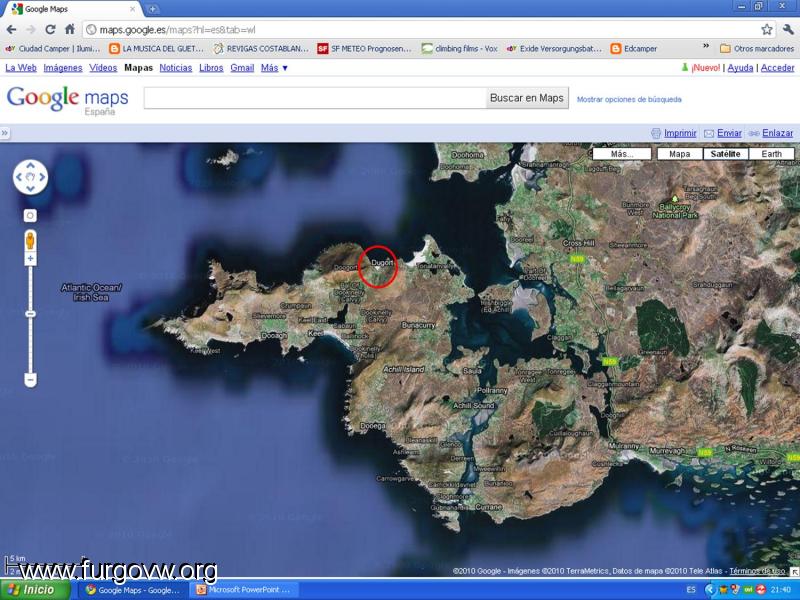The height and width of the screenshot is (600, 800).
Task: Switch to Microsoft PowerPoint taskbar item
Action: (x=242, y=590)
